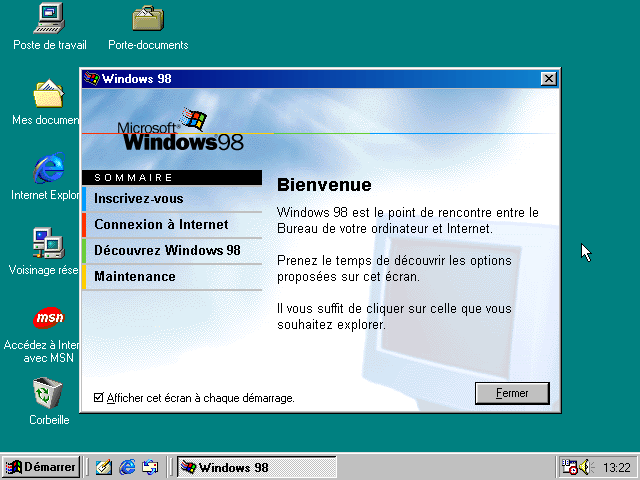Open the Poste de travail desktop icon
The height and width of the screenshot is (480, 640).
click(x=49, y=18)
